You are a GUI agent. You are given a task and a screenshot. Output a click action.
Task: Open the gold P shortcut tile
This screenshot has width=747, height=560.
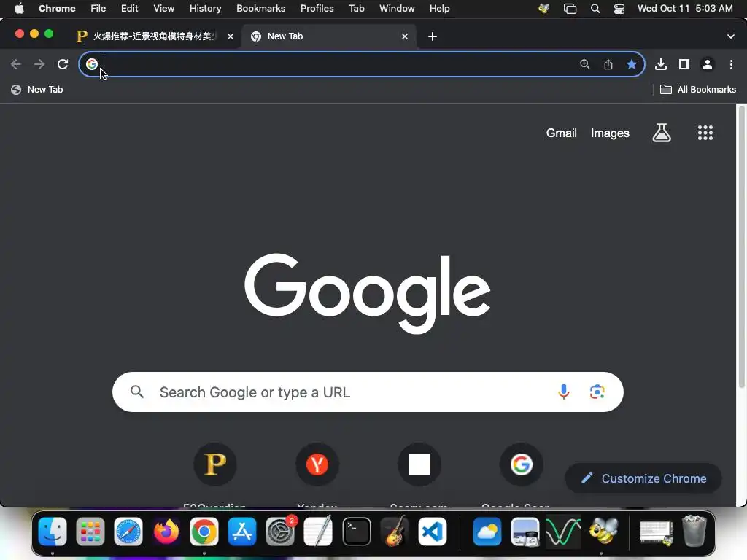pyautogui.click(x=215, y=464)
